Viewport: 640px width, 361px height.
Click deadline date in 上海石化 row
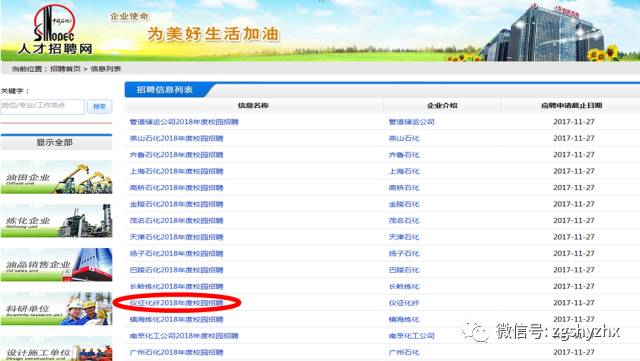pos(574,171)
